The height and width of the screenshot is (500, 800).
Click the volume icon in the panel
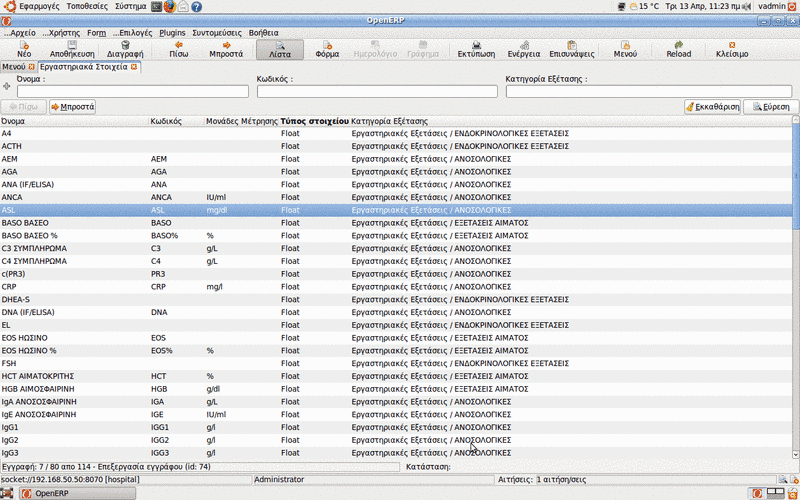[x=747, y=6]
